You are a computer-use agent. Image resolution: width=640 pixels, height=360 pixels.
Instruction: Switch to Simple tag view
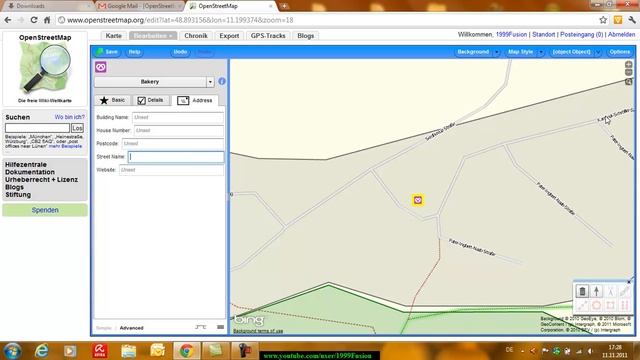coord(103,328)
